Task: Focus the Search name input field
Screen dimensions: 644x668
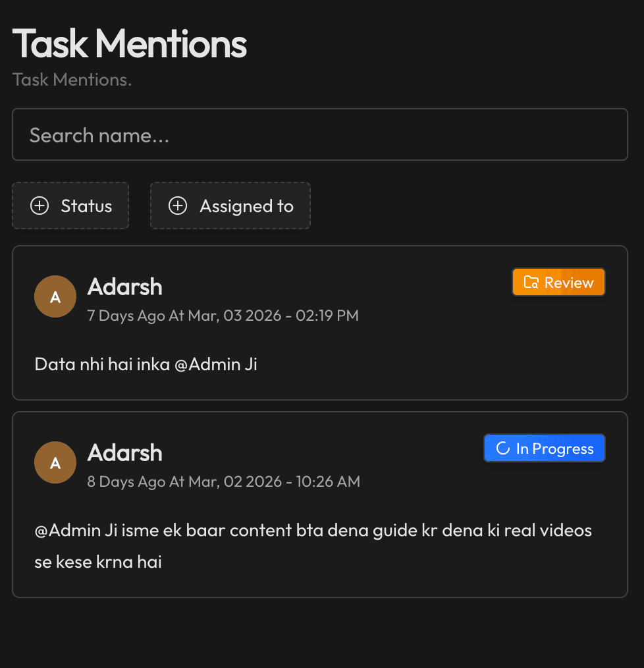Action: (320, 134)
